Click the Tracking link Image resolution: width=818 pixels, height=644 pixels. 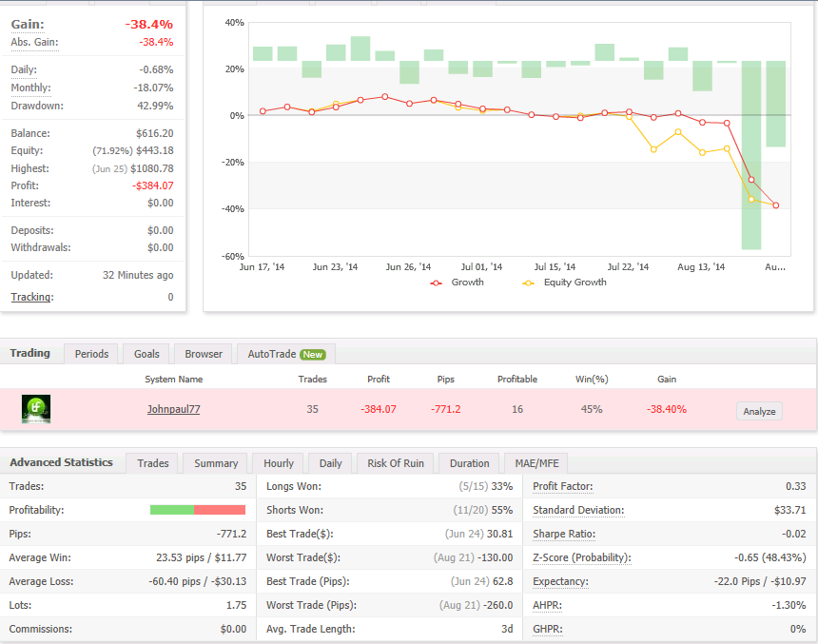click(31, 297)
